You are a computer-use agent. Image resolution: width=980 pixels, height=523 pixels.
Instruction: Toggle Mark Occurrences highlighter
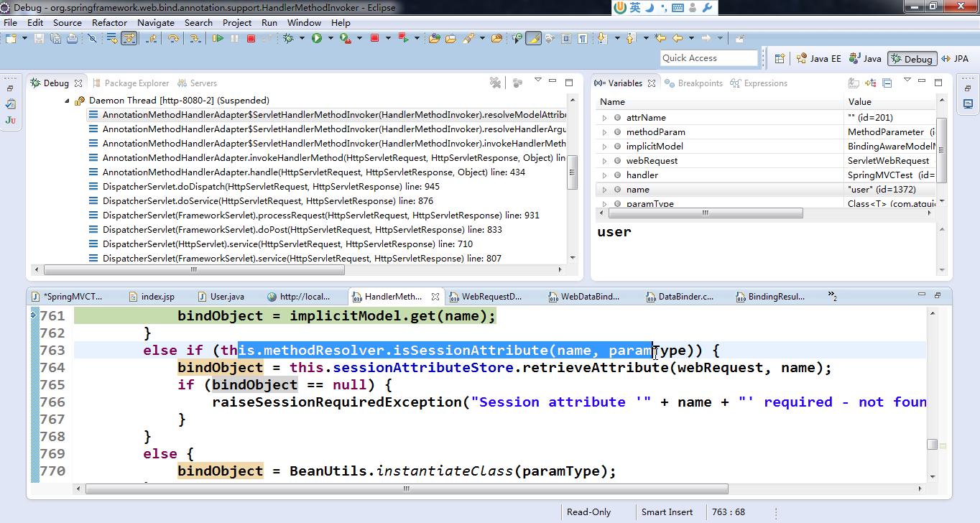[533, 38]
